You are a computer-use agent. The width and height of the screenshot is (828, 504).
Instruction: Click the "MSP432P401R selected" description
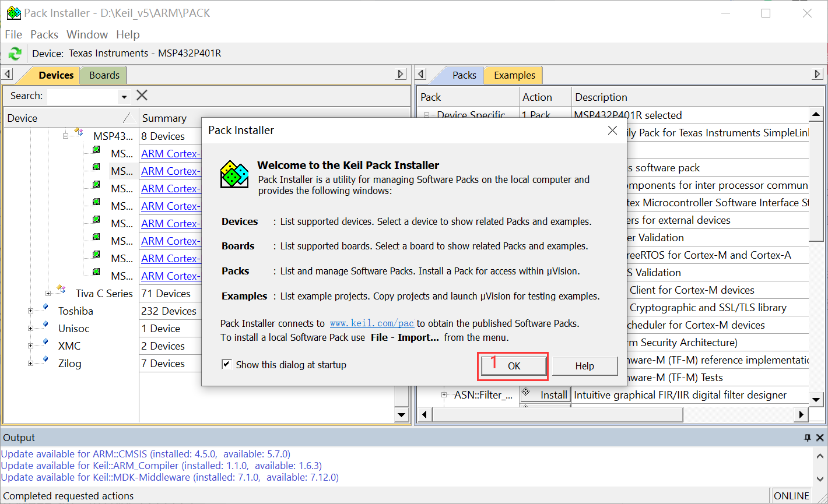(x=628, y=115)
